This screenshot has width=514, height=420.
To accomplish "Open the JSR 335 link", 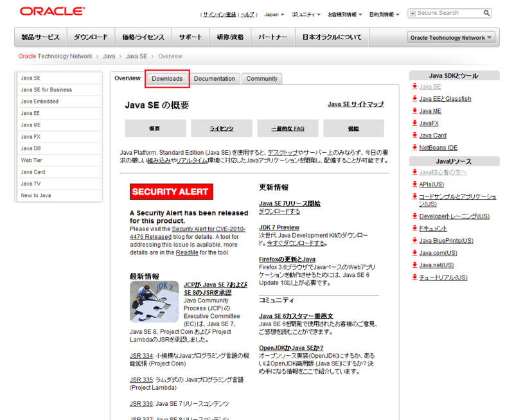I will pyautogui.click(x=141, y=380).
